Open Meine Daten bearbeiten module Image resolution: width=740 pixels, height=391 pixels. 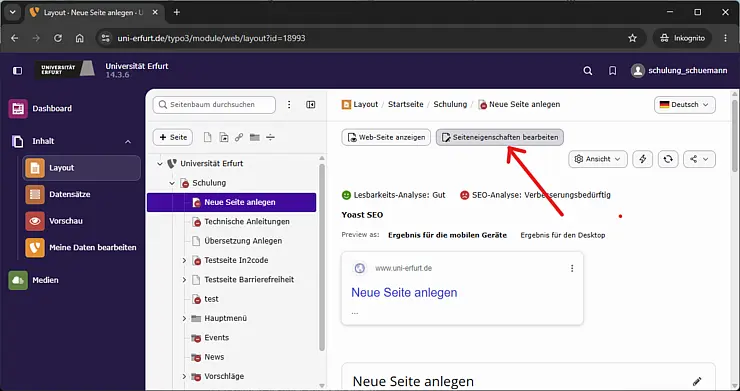(81, 247)
